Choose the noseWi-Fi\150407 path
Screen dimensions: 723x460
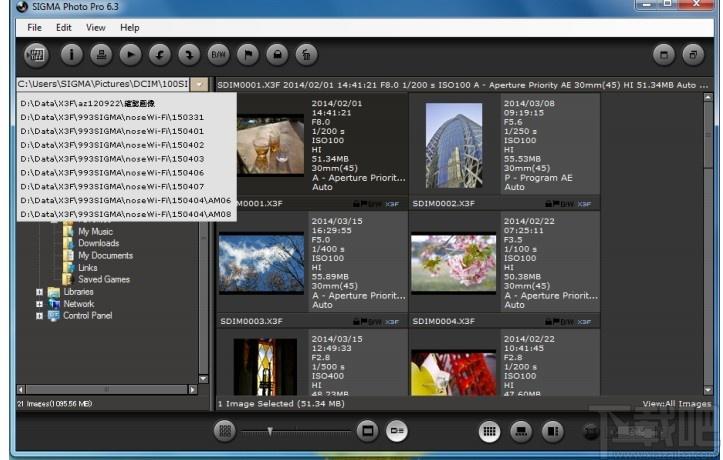pyautogui.click(x=127, y=186)
